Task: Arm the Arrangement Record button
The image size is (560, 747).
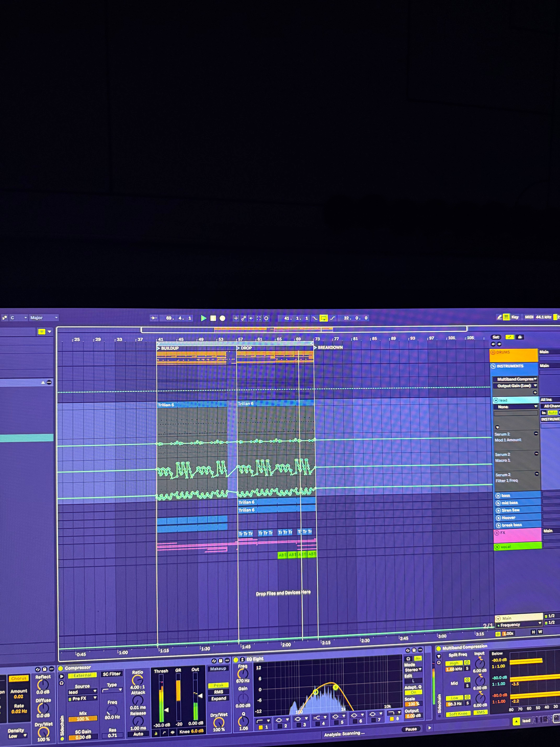Action: 222,318
